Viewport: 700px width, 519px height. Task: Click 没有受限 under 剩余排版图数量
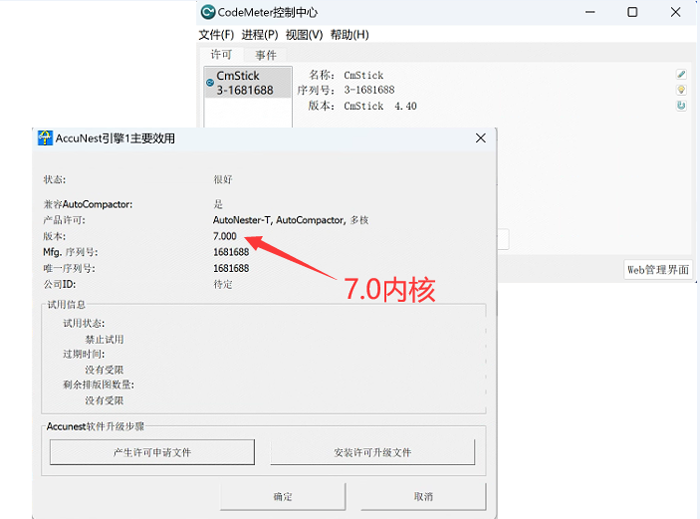point(104,400)
